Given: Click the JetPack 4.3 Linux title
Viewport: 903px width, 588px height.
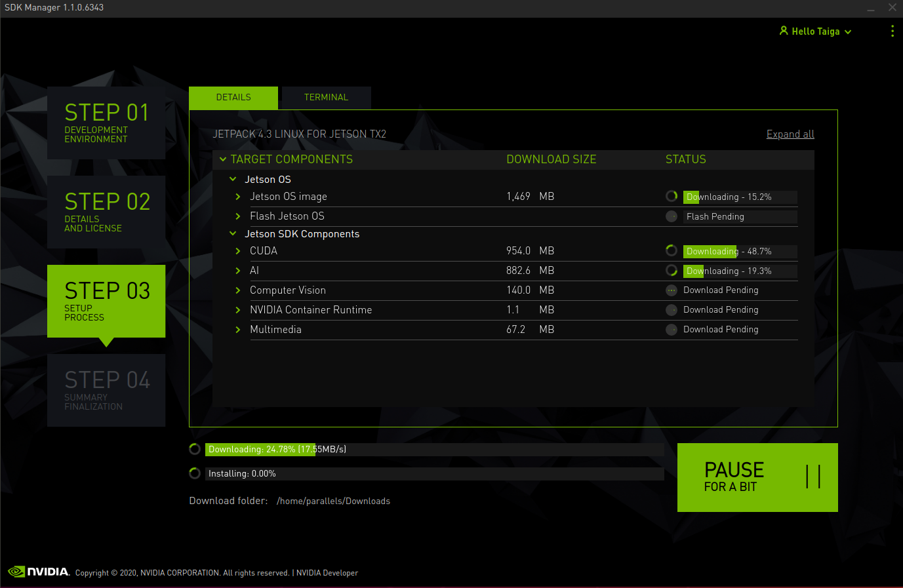Looking at the screenshot, I should click(299, 134).
